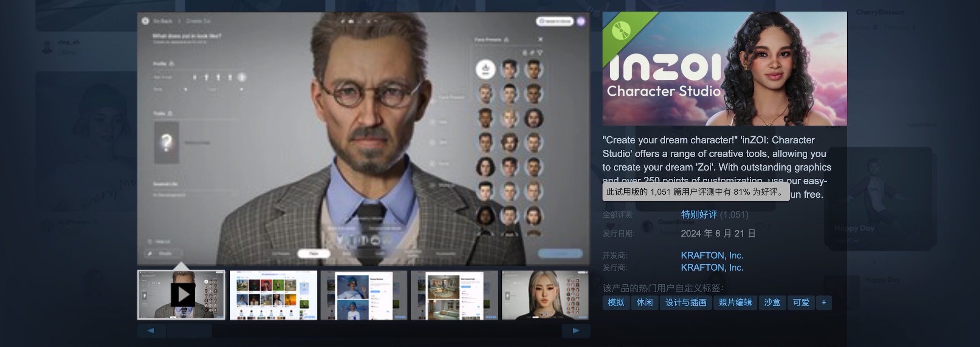Play the video in the first thumbnail
The image size is (980, 347).
pyautogui.click(x=181, y=295)
